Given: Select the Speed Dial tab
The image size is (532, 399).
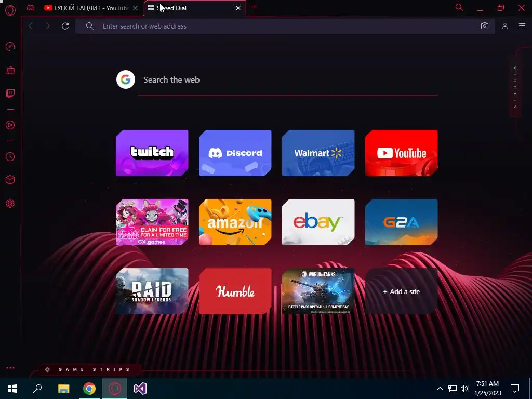Looking at the screenshot, I should (x=194, y=8).
